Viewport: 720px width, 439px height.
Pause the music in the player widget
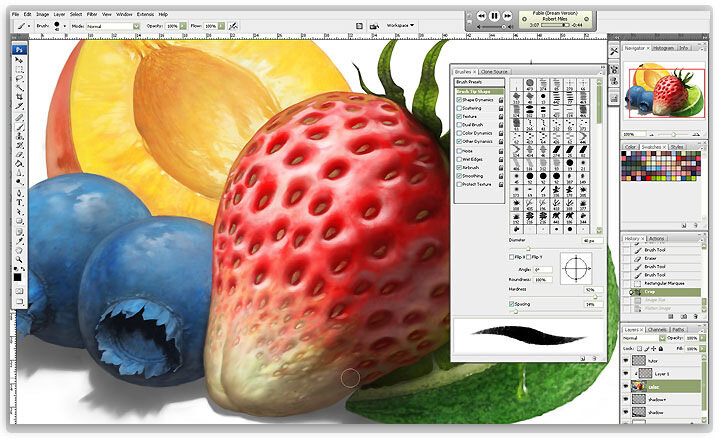pos(494,16)
